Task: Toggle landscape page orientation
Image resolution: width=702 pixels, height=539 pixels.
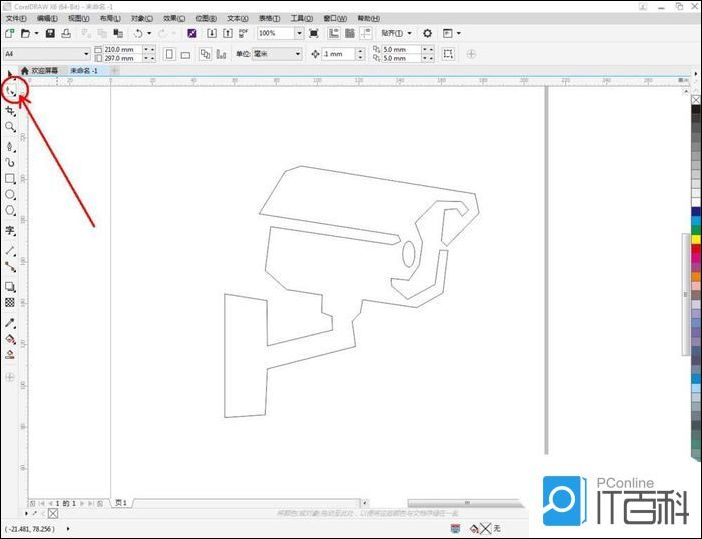Action: [185, 54]
